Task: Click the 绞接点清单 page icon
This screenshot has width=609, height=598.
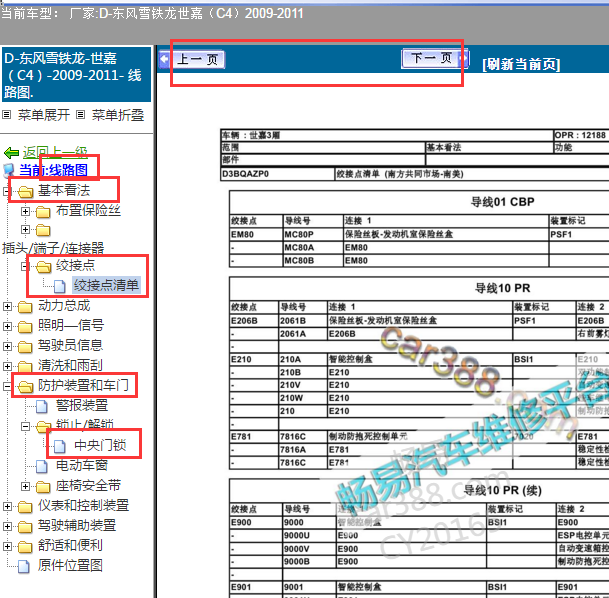Action: pyautogui.click(x=59, y=286)
